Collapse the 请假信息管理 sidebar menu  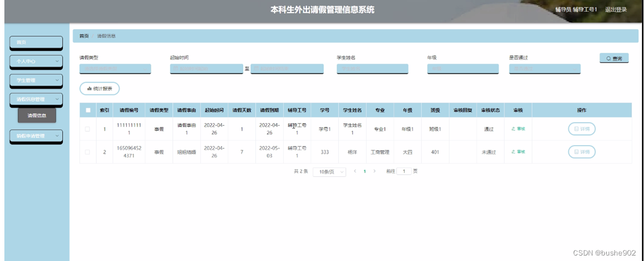point(36,99)
